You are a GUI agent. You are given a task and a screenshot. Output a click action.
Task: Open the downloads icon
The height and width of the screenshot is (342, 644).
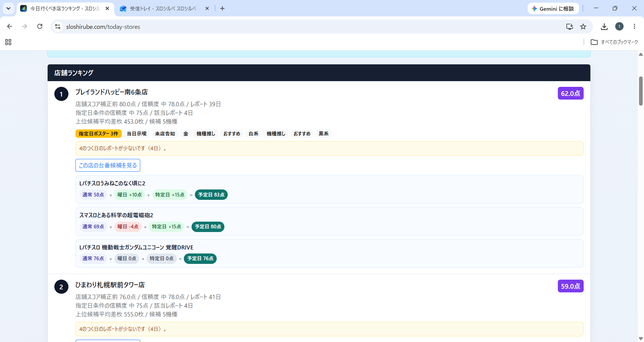pyautogui.click(x=604, y=26)
